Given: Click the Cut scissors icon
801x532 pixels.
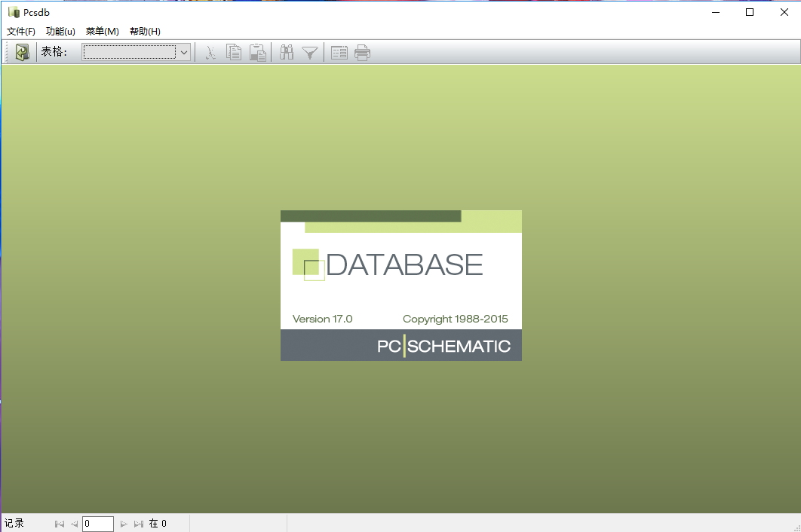Looking at the screenshot, I should (210, 52).
